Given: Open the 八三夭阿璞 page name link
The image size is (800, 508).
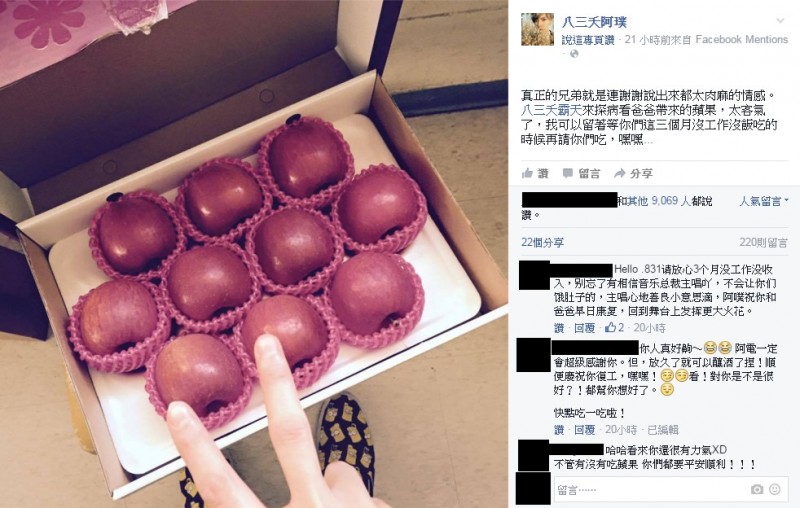Looking at the screenshot, I should click(594, 22).
